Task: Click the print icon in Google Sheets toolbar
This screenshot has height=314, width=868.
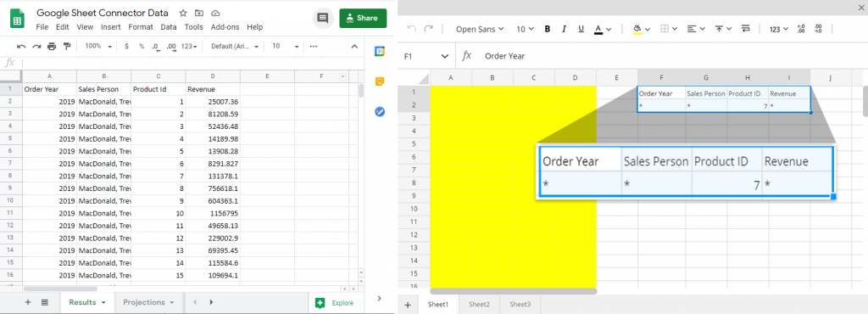Action: coord(52,47)
